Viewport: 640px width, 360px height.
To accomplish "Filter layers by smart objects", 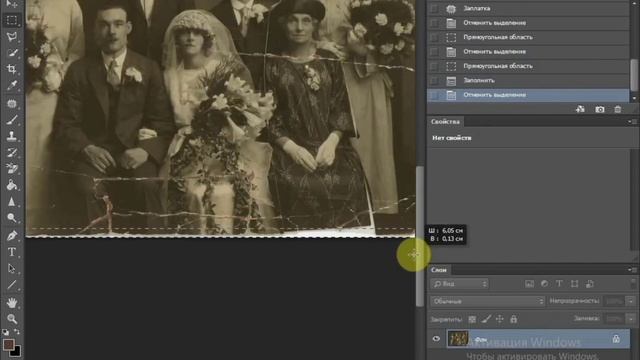I will click(589, 284).
